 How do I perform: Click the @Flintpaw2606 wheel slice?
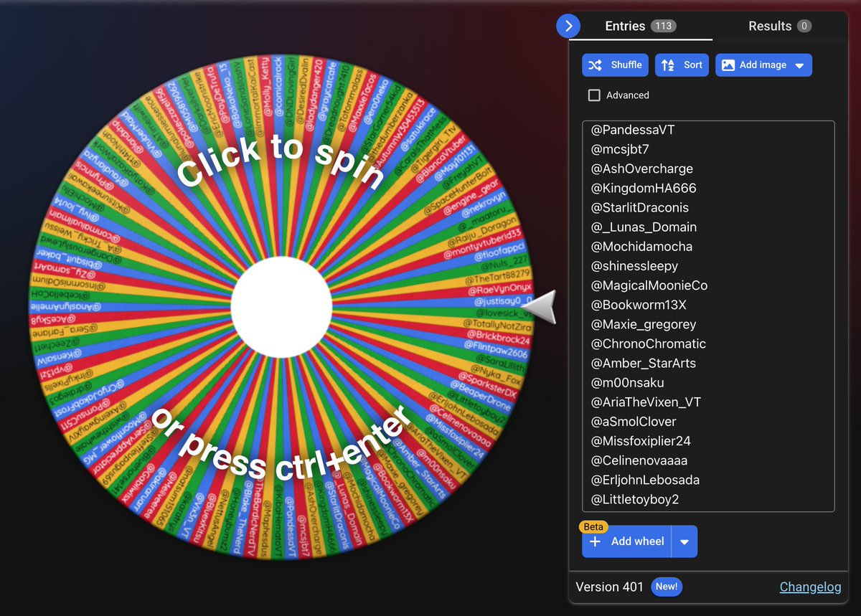(496, 350)
